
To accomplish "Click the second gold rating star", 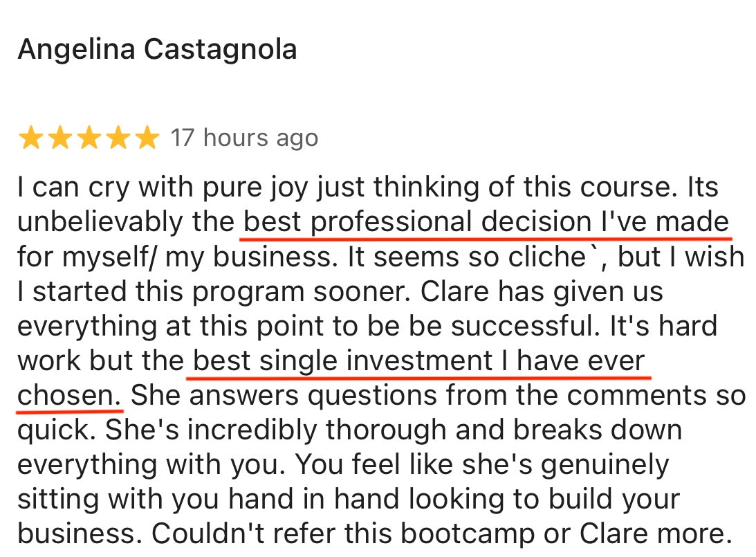I will [59, 138].
